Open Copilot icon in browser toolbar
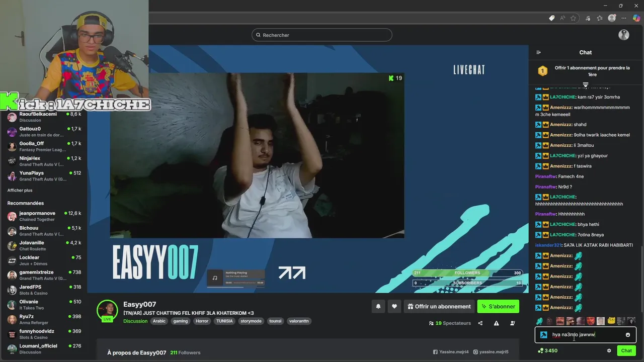This screenshot has height=362, width=644. [636, 18]
